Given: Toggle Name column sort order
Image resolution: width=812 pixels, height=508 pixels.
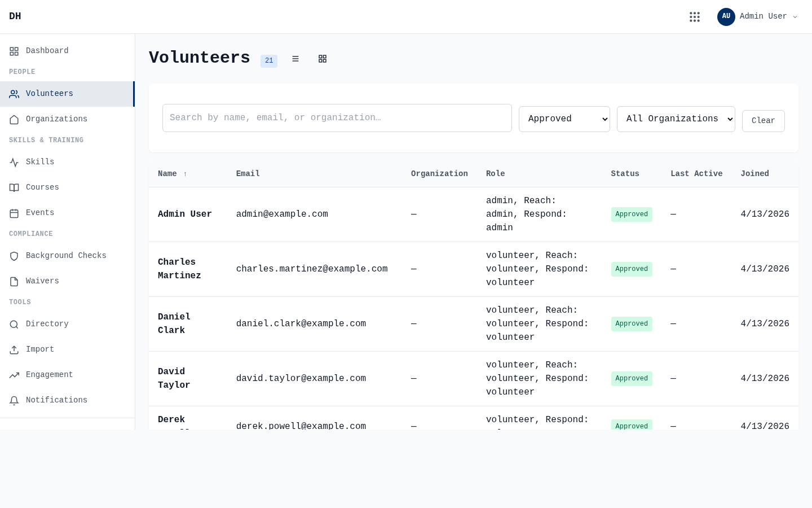Looking at the screenshot, I should tap(172, 174).
